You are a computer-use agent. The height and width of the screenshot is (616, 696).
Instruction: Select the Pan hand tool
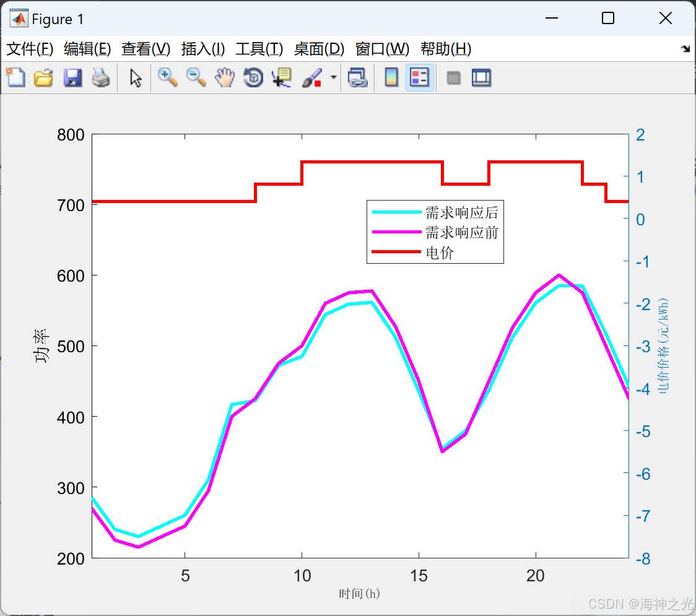click(x=225, y=77)
